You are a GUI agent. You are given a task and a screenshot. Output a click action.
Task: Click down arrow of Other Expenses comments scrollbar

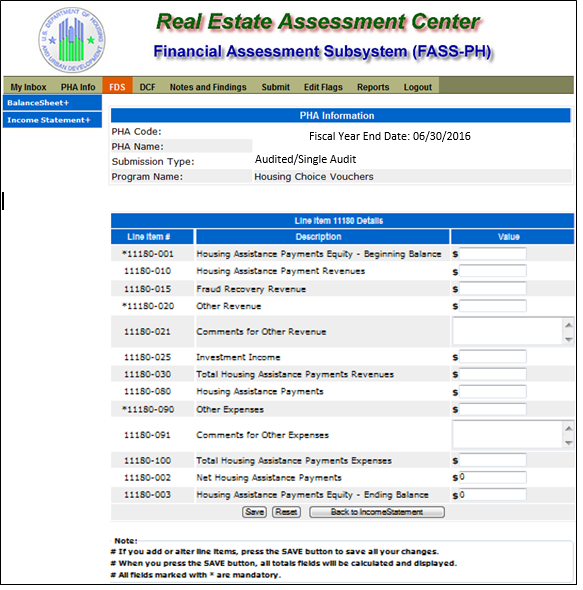click(x=568, y=443)
